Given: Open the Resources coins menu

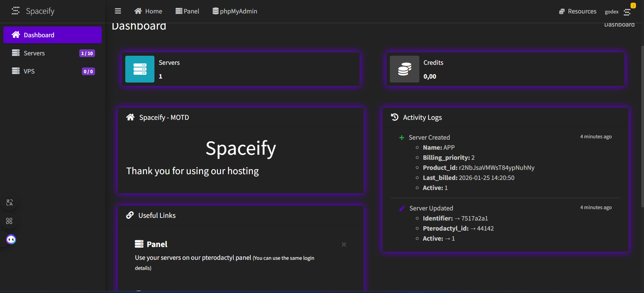Looking at the screenshot, I should point(578,11).
